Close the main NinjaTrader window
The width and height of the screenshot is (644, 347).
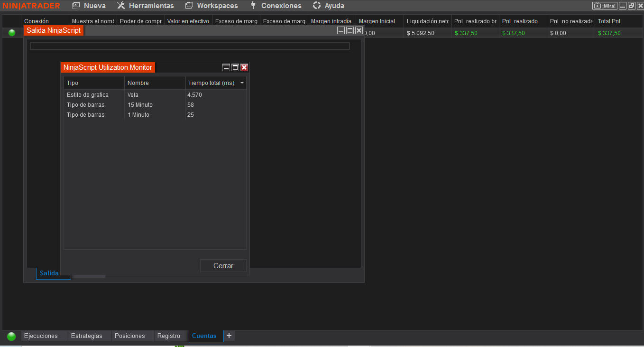tap(640, 6)
